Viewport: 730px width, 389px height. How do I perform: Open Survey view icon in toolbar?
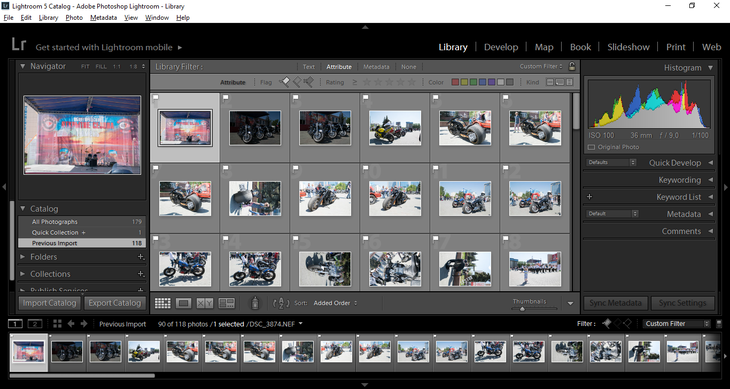[227, 303]
